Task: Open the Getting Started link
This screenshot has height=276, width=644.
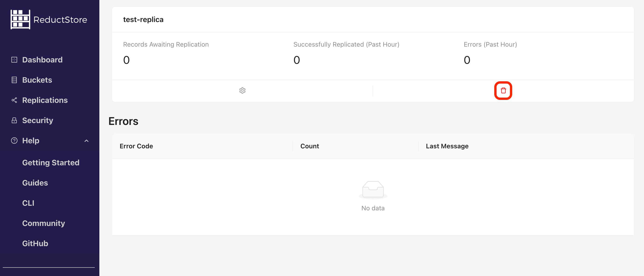Action: (x=51, y=163)
